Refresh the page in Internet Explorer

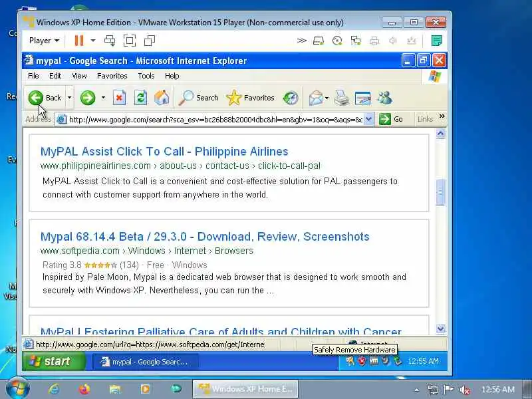(140, 98)
